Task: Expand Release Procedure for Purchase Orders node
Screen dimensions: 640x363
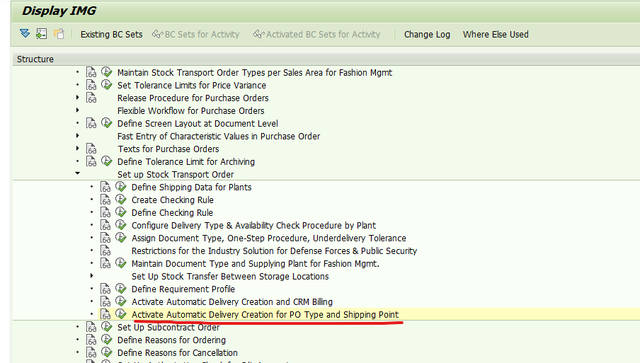Action: tap(78, 97)
